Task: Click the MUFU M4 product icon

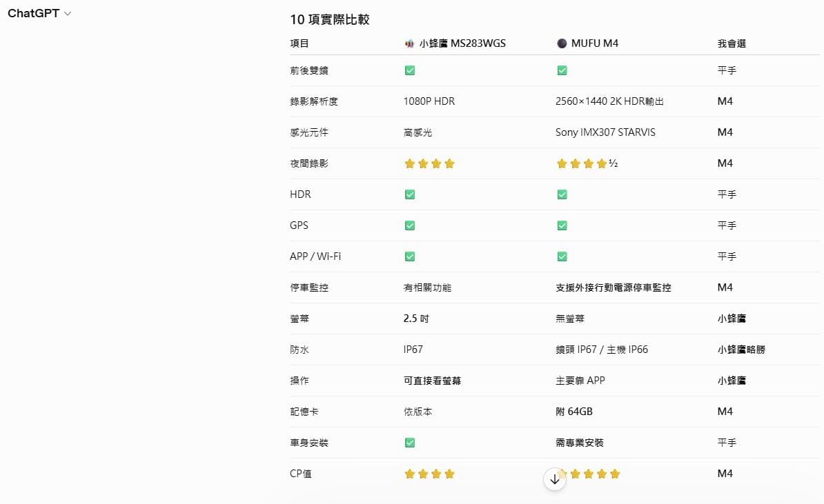Action: click(x=562, y=43)
